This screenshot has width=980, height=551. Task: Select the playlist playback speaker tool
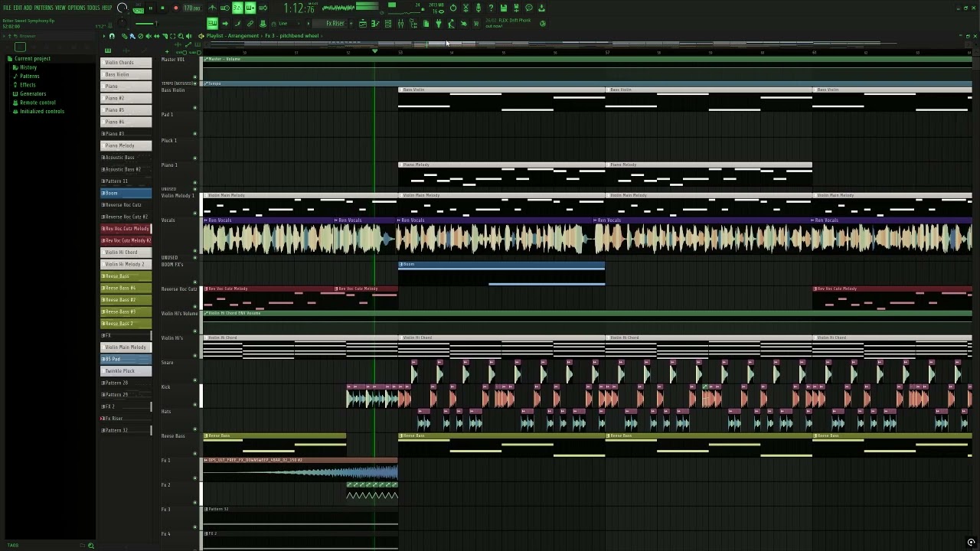point(188,36)
